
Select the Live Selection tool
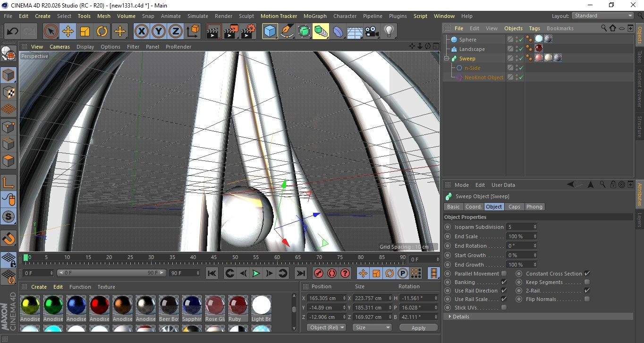[x=51, y=32]
